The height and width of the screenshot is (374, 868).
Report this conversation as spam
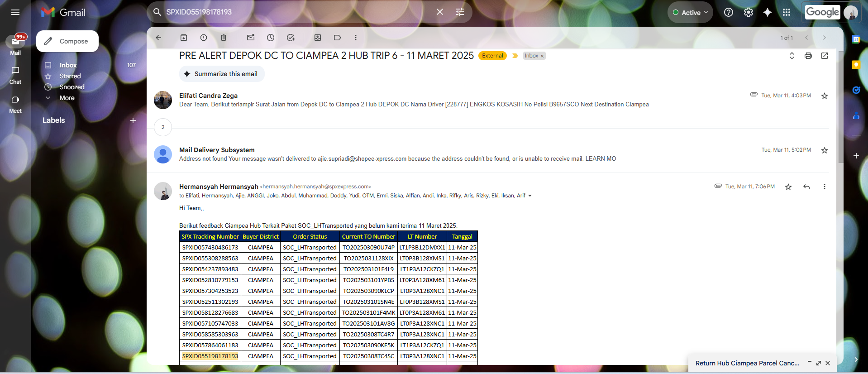pyautogui.click(x=204, y=38)
